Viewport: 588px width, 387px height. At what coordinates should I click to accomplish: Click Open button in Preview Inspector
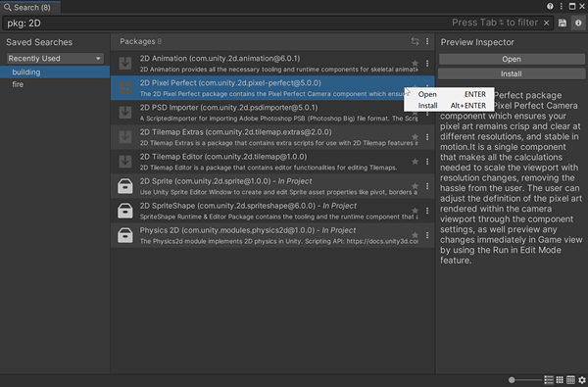click(512, 59)
